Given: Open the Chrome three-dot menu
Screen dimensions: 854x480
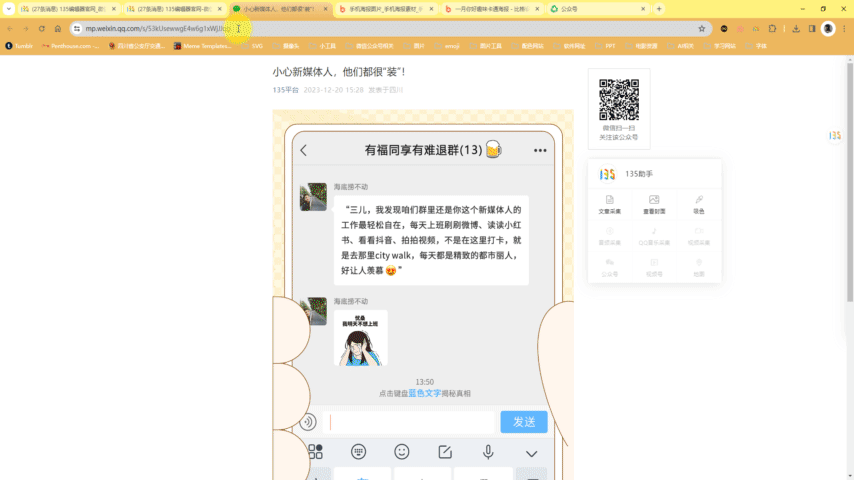Looking at the screenshot, I should tap(844, 28).
